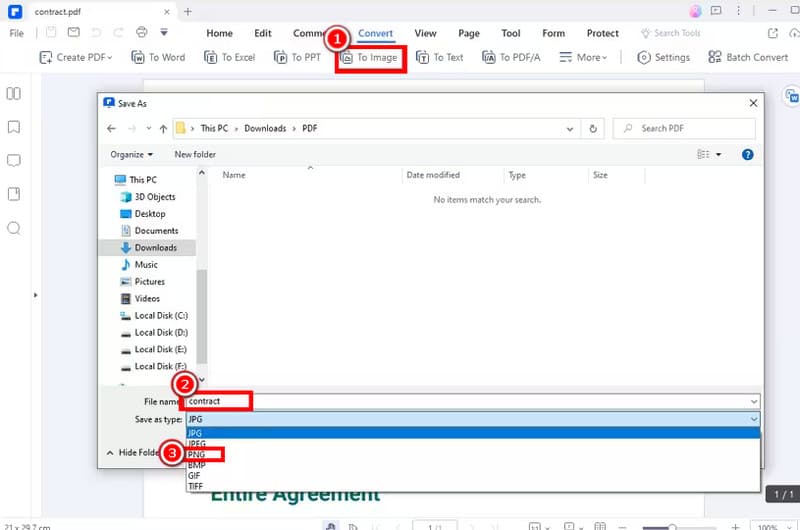Choose the To PPT conversion tool
Image resolution: width=800 pixels, height=530 pixels.
coord(299,58)
